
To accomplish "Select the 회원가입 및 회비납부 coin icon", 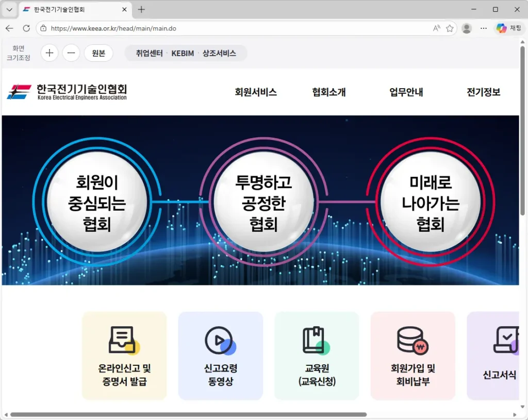I will (412, 340).
